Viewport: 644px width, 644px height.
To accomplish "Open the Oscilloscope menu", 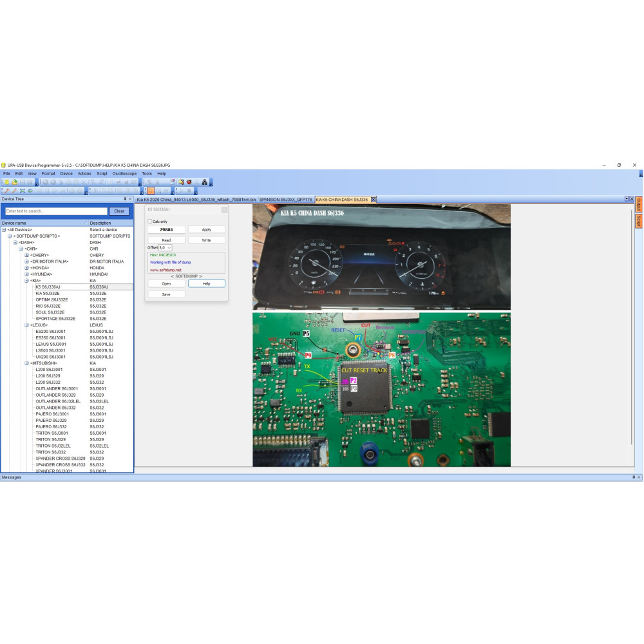I will [x=124, y=174].
